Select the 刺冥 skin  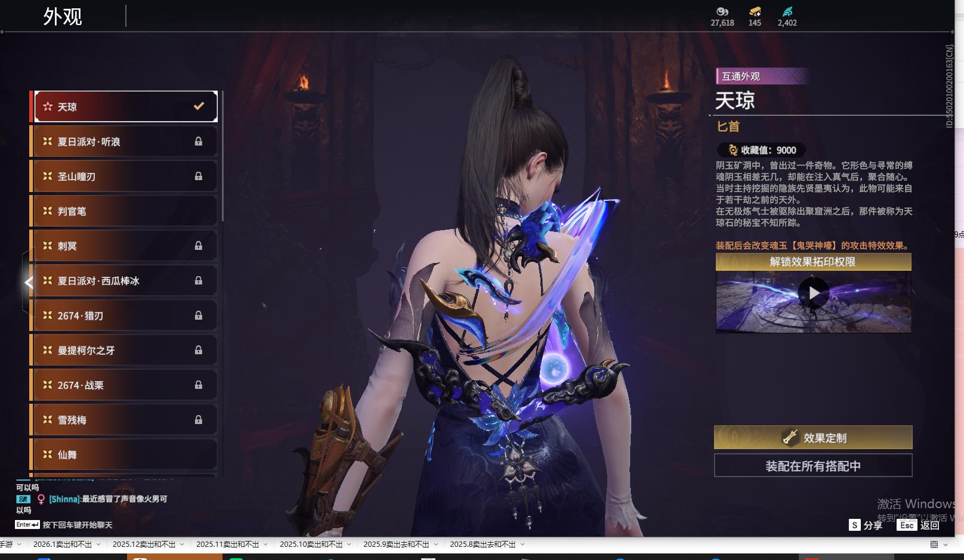125,246
